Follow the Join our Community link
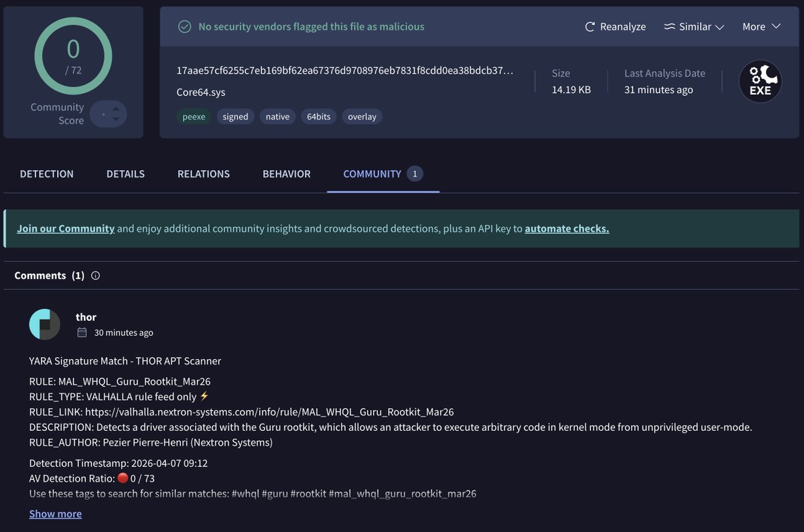This screenshot has width=804, height=532. 66,228
